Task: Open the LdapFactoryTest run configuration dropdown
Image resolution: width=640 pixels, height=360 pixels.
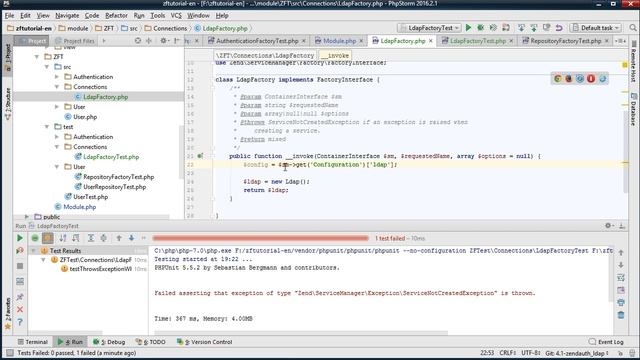Action: coord(429,28)
